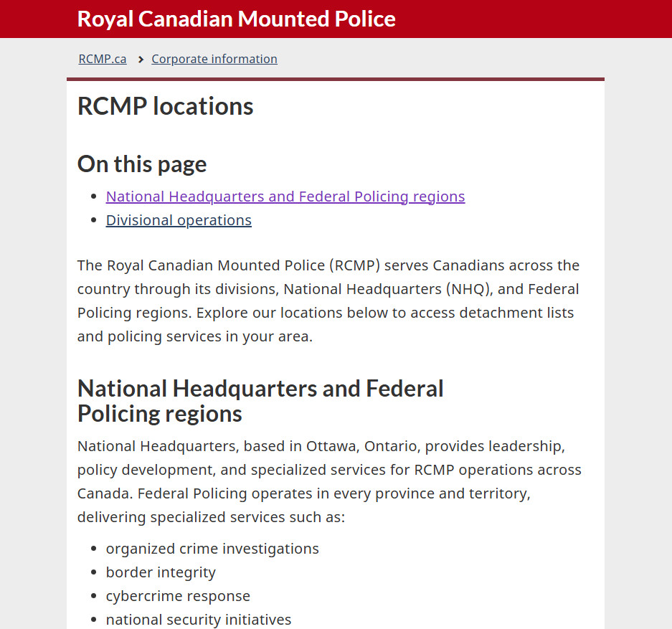Click the RCMP locations page heading
The width and height of the screenshot is (672, 629).
point(165,106)
